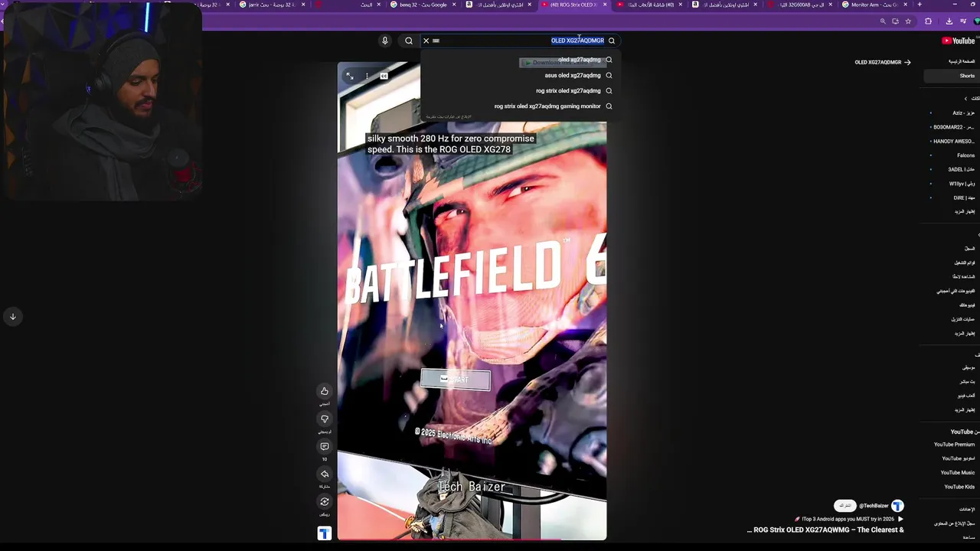This screenshot has width=980, height=551.
Task: Select suggestion 'rog strix oled xg27aqdmg'
Action: click(x=568, y=90)
